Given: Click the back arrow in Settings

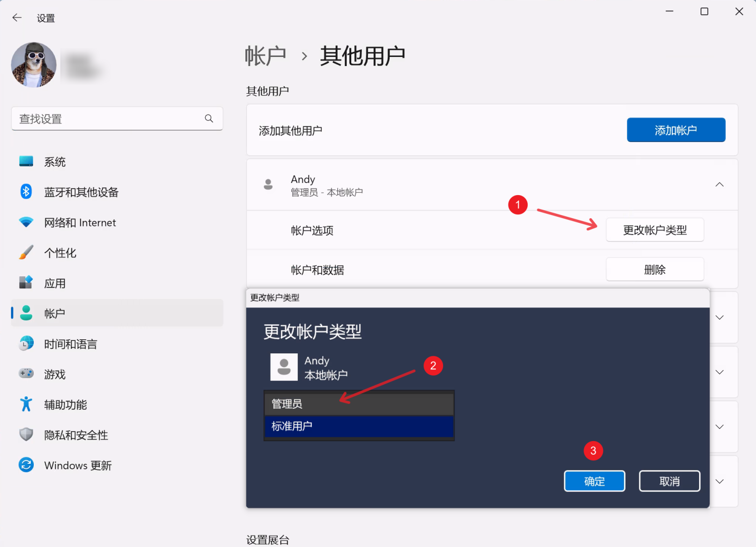Looking at the screenshot, I should 17,18.
